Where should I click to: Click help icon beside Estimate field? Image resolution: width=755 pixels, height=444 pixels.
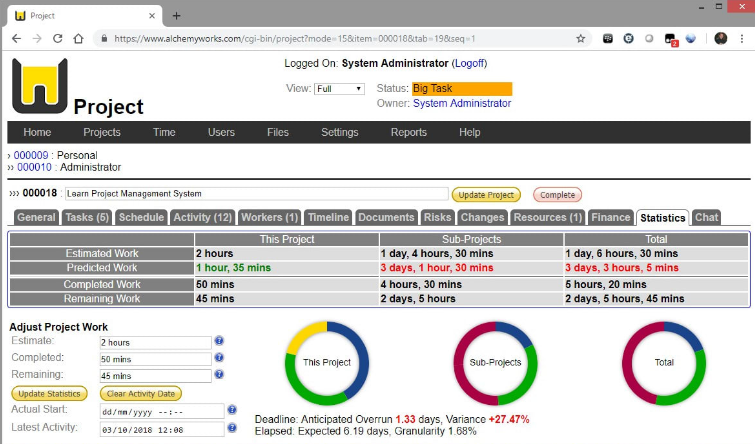point(219,342)
